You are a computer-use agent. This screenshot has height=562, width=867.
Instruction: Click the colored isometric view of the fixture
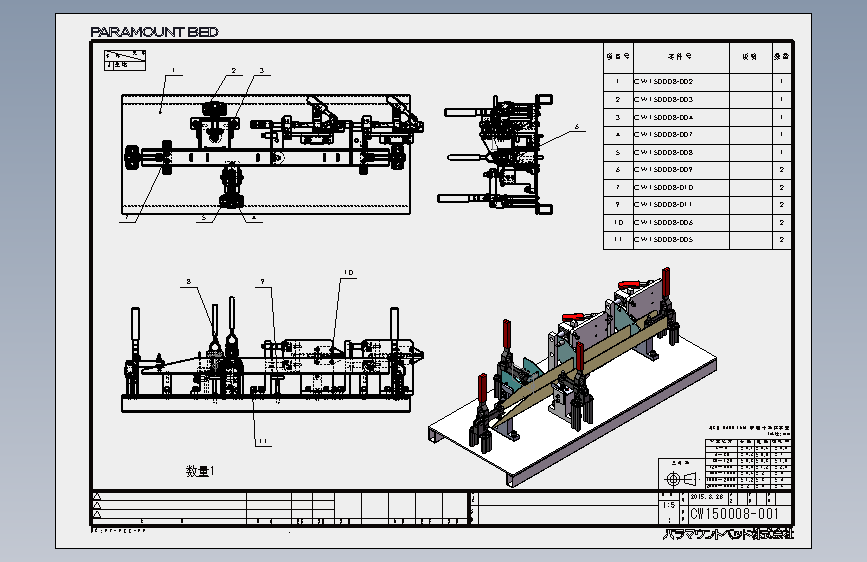572,376
